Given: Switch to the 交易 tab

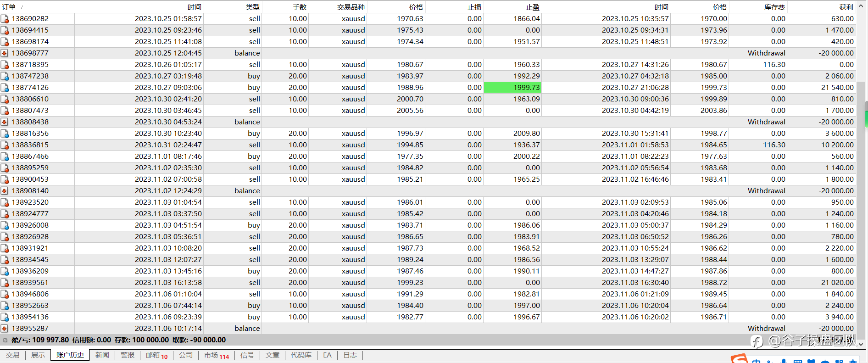Looking at the screenshot, I should click(13, 355).
